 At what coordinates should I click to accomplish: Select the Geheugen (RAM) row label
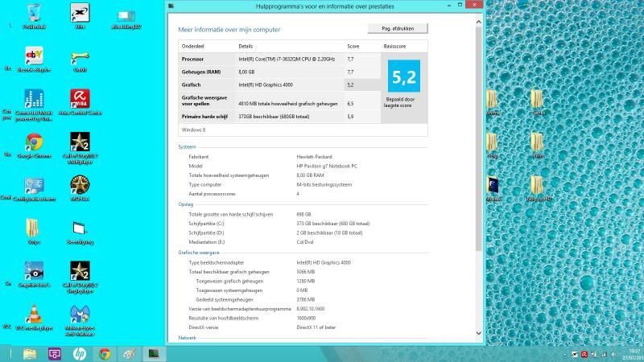tap(201, 72)
